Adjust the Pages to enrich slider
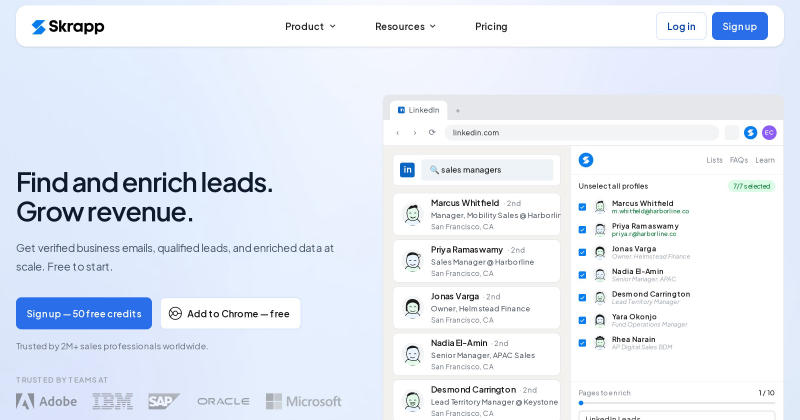Viewport: 800px width, 420px height. coord(677,403)
